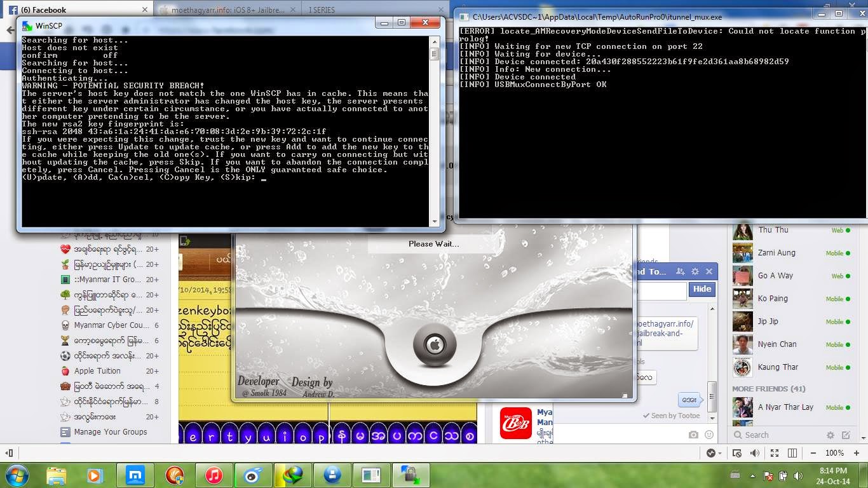Click the Hide button in chat window
The height and width of the screenshot is (488, 868).
702,288
